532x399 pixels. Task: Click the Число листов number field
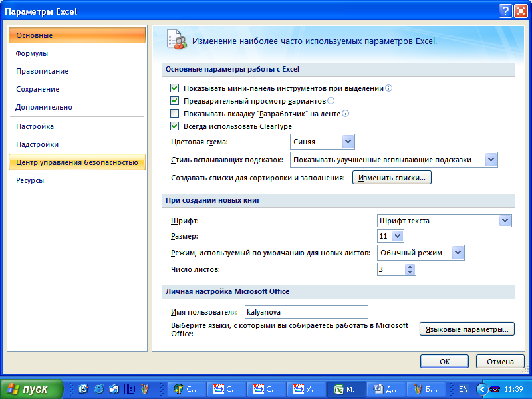(391, 269)
